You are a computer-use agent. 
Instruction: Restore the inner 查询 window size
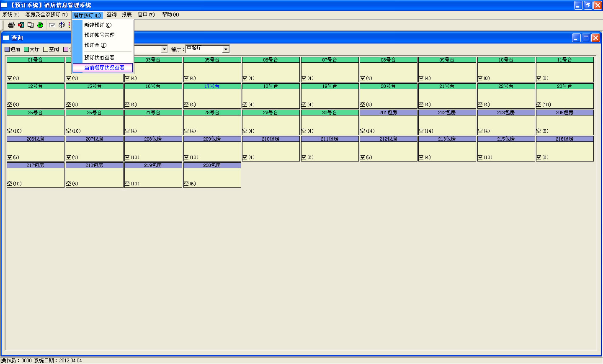586,38
